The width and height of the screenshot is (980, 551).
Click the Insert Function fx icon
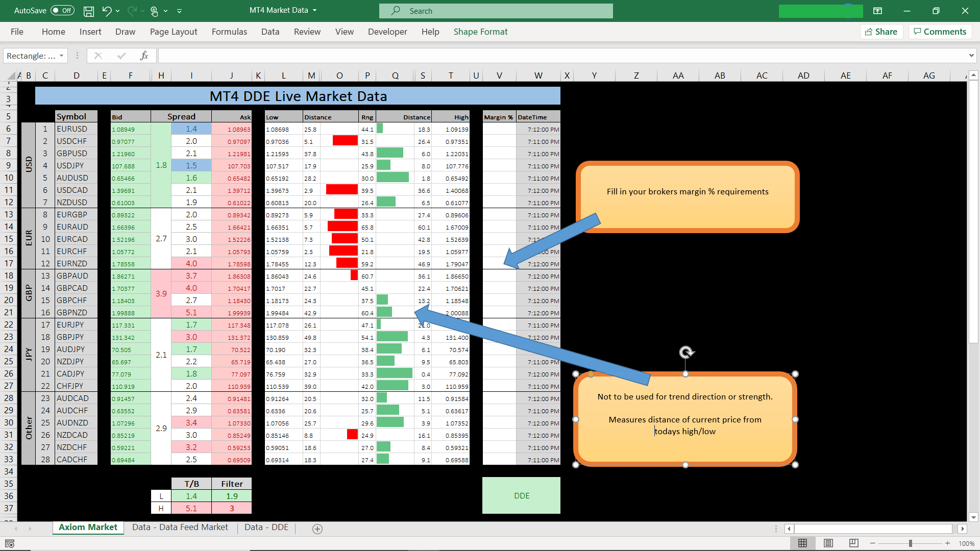tap(144, 56)
